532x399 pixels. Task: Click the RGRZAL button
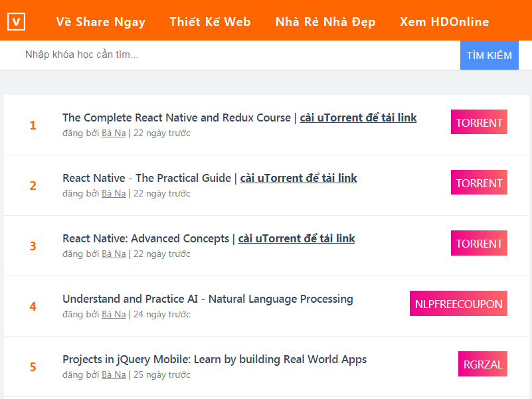pyautogui.click(x=482, y=364)
